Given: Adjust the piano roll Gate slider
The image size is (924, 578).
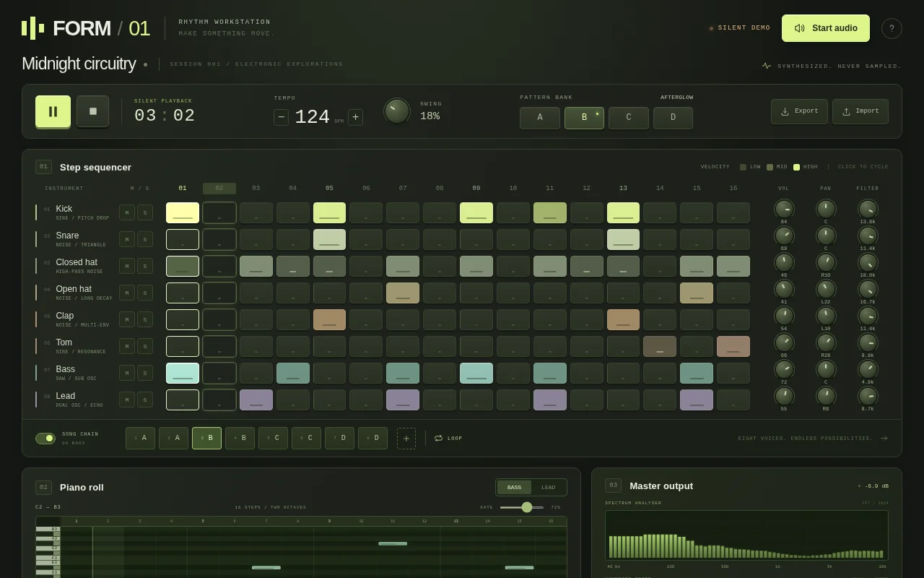Looking at the screenshot, I should click(522, 507).
